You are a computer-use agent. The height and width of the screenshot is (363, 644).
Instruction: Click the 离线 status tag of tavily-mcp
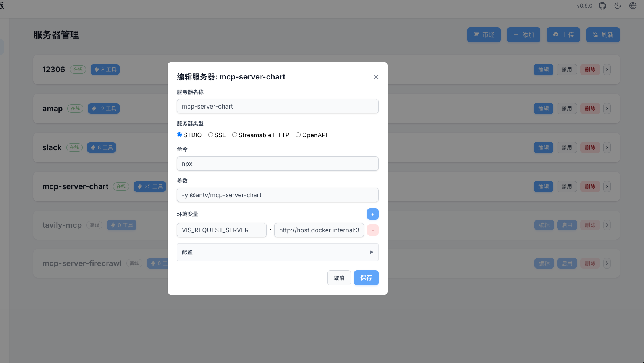[94, 225]
